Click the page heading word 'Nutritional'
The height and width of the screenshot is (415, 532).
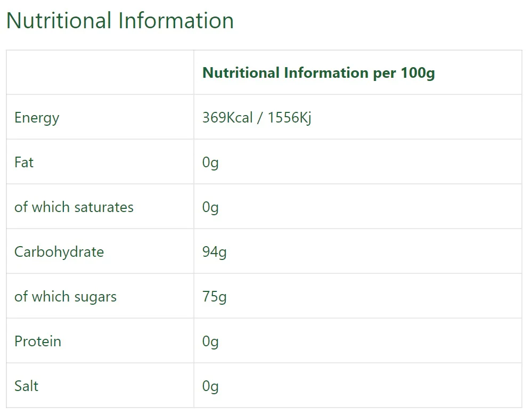(59, 21)
